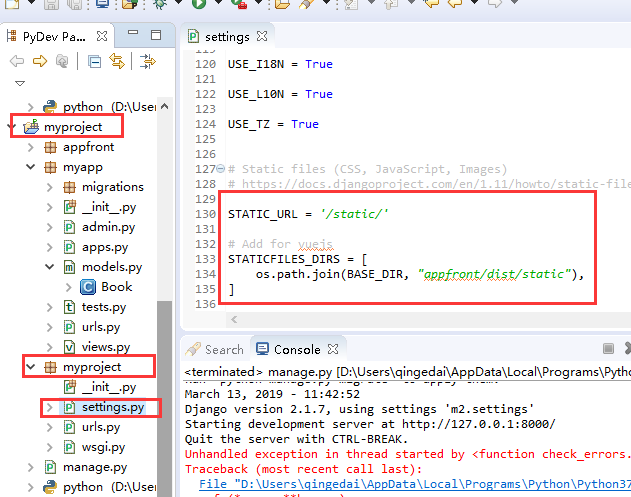
Task: Click the up scroll arrow of the explorer tree
Action: point(165,106)
